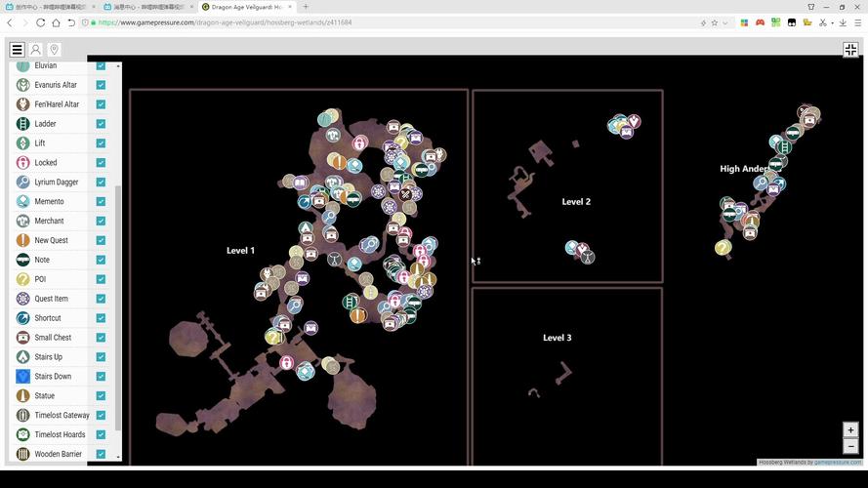Hide Timelost Hoards markers via checkbox
Viewport: 868px width, 488px height.
pos(101,434)
